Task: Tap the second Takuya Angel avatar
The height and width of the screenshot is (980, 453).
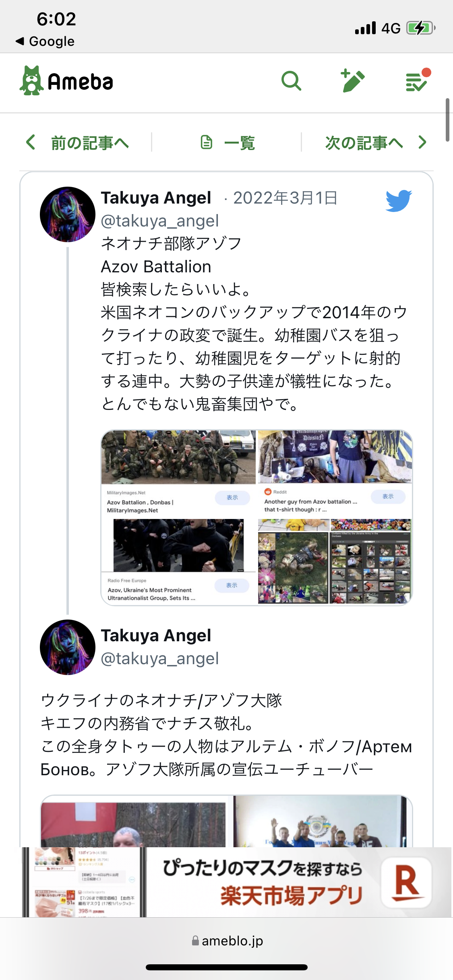Action: pos(68,647)
